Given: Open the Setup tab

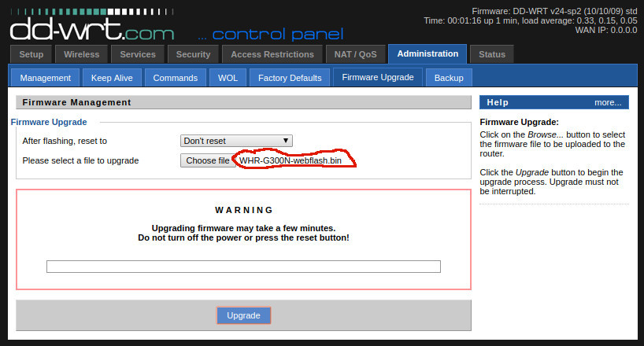Looking at the screenshot, I should [31, 54].
